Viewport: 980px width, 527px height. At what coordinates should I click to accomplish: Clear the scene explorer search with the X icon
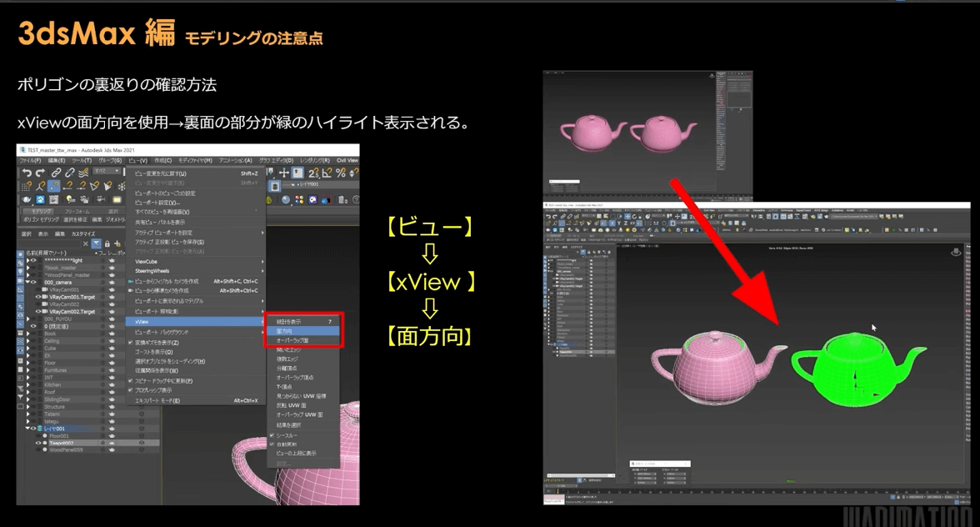pyautogui.click(x=86, y=243)
